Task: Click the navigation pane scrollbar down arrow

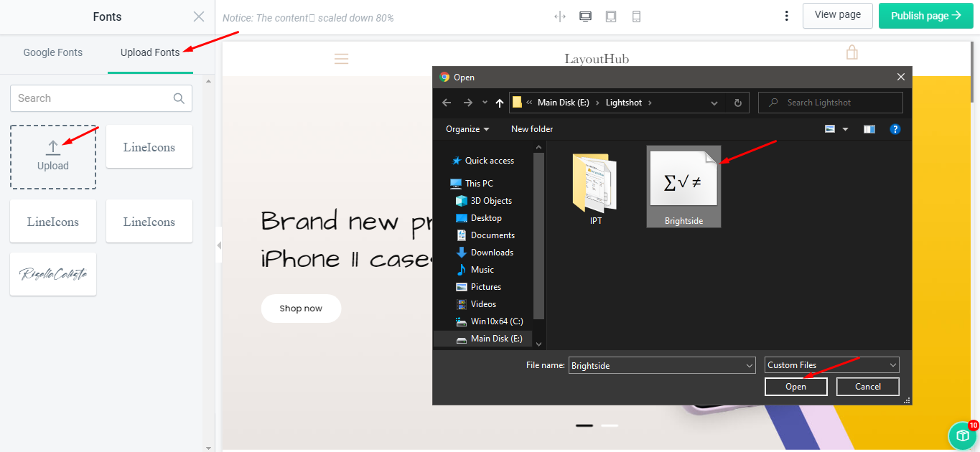Action: click(540, 345)
